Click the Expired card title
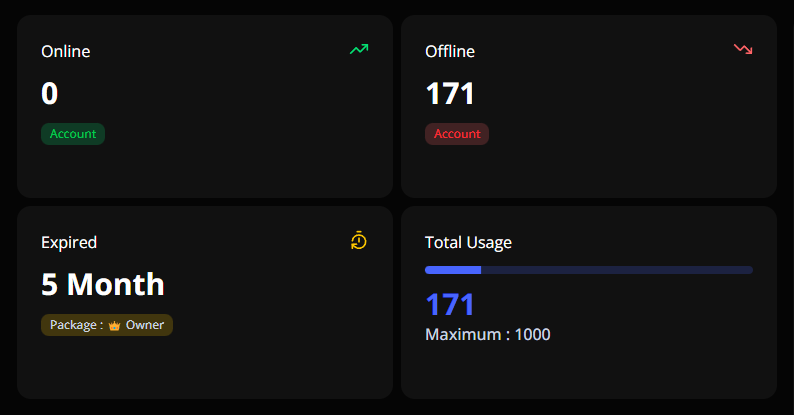This screenshot has height=415, width=794. tap(69, 242)
